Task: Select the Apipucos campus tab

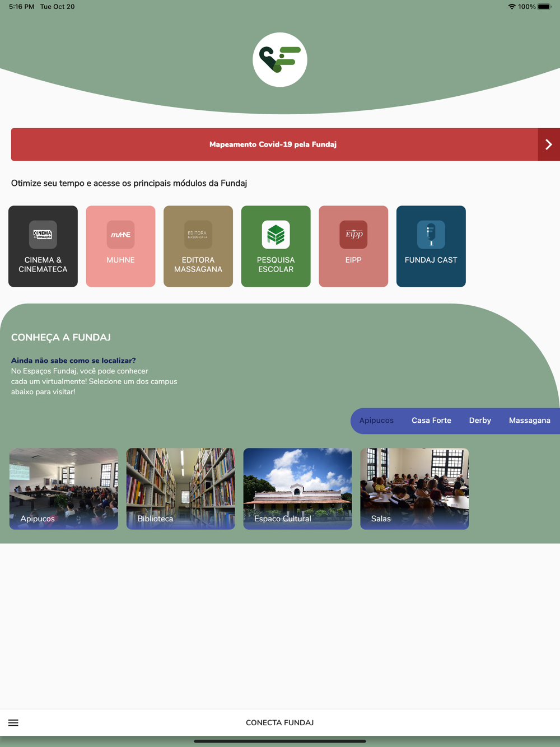Action: pyautogui.click(x=376, y=421)
